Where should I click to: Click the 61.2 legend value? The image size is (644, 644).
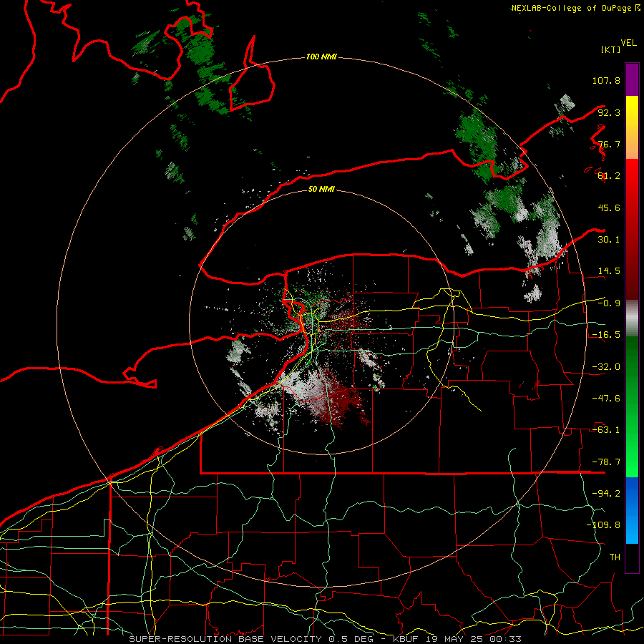click(609, 176)
